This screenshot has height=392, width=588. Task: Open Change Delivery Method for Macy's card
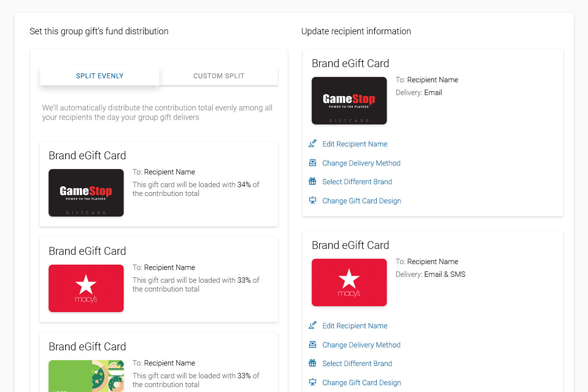[361, 345]
